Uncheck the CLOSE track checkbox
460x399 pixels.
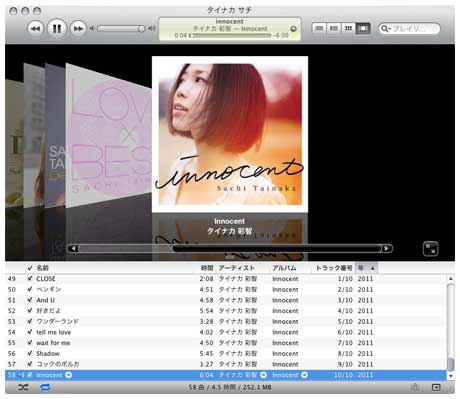pos(30,278)
